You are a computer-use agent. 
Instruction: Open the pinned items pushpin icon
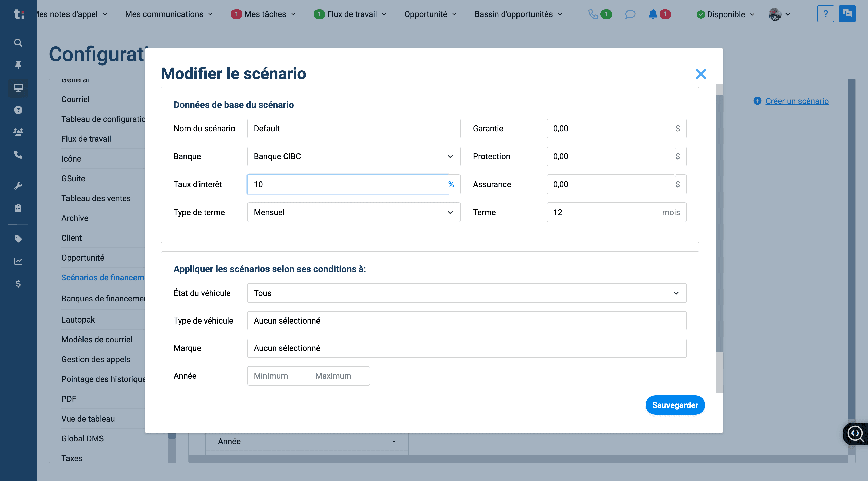[18, 65]
